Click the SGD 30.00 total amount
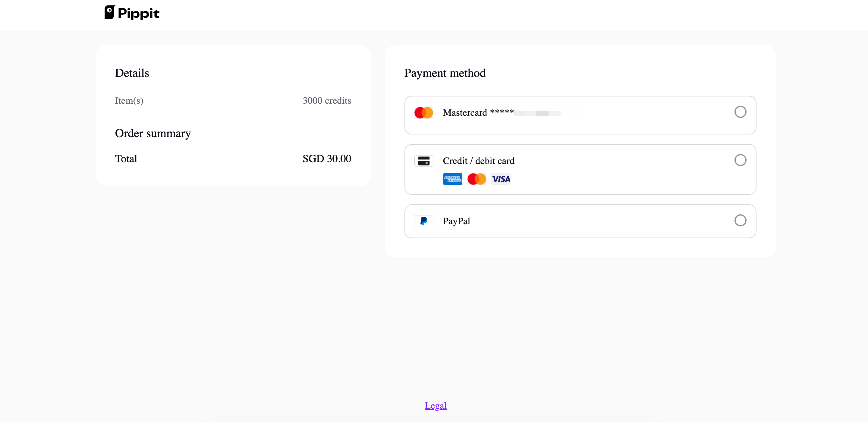Screen dimensions: 868x422 point(326,159)
